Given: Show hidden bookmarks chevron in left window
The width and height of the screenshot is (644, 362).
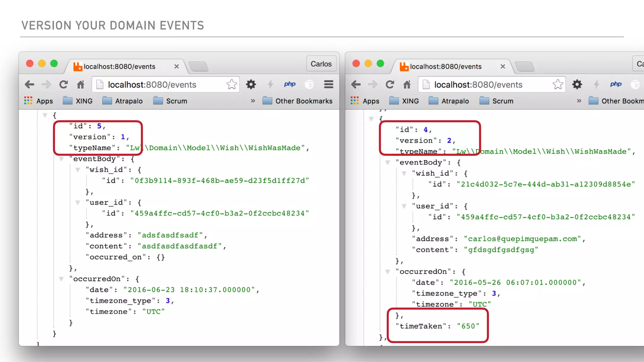Looking at the screenshot, I should 253,101.
